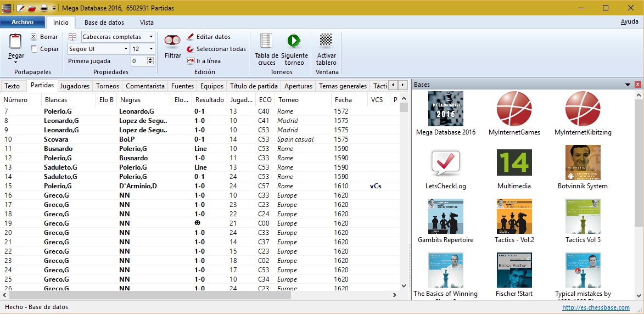Click the Primera jugada spinner arrows
The height and width of the screenshot is (314, 644).
[x=151, y=61]
